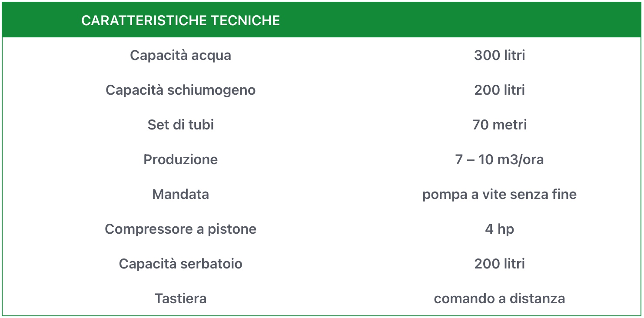Select the Compressore a pistone label
Image resolution: width=644 pixels, height=318 pixels.
(x=180, y=229)
